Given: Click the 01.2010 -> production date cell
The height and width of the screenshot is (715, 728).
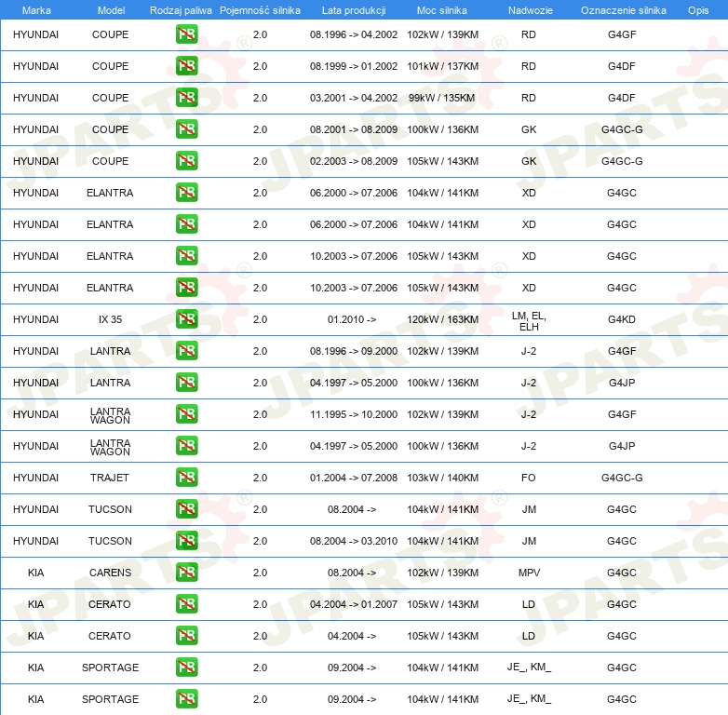Looking at the screenshot, I should point(352,319).
